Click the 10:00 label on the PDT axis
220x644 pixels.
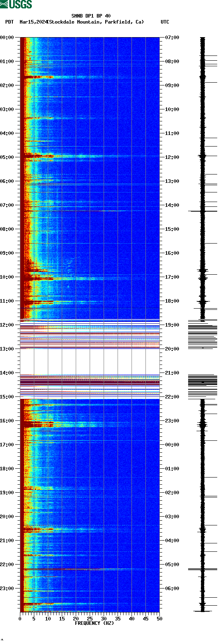(7, 277)
